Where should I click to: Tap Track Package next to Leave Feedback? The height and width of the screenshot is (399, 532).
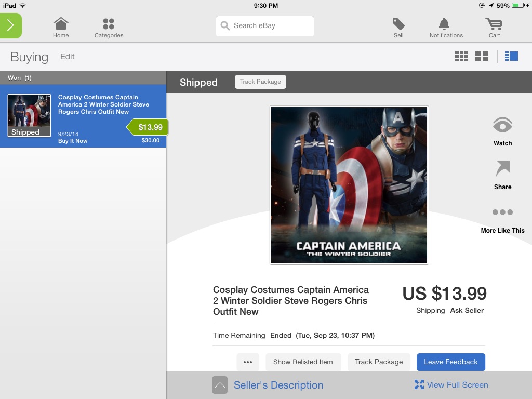point(379,362)
